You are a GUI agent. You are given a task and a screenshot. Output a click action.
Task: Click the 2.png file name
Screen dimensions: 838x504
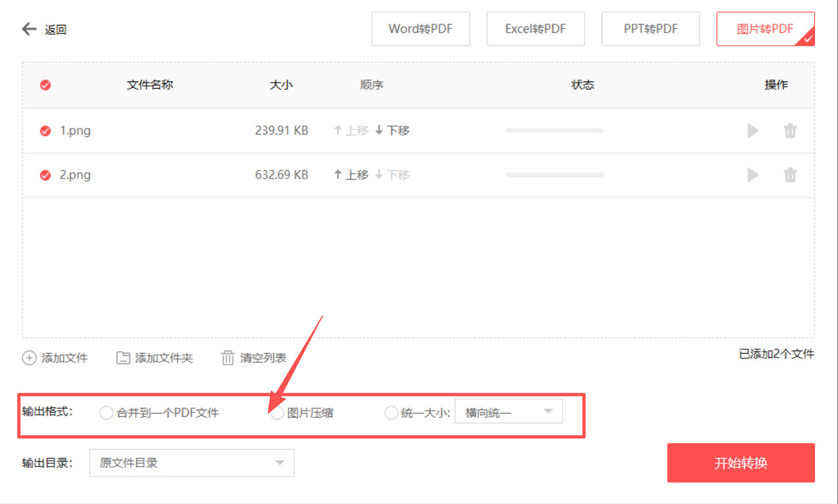pyautogui.click(x=76, y=175)
